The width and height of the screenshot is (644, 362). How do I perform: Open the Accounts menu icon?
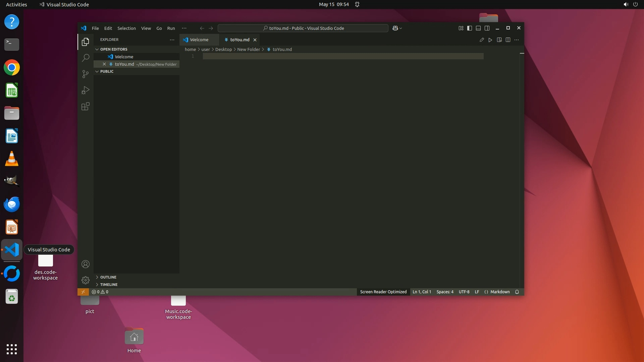(x=86, y=264)
